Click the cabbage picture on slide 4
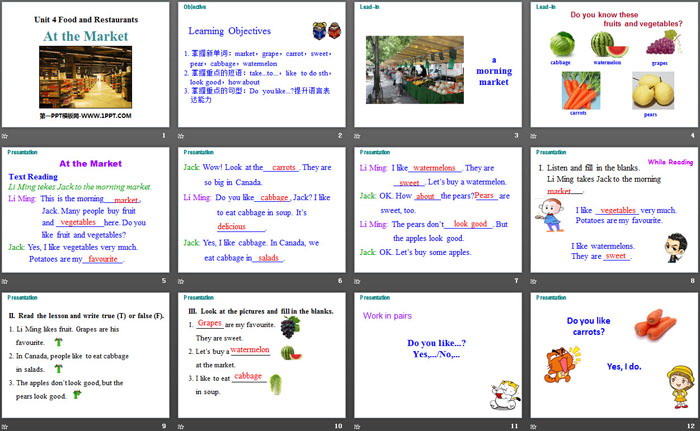 click(x=564, y=44)
